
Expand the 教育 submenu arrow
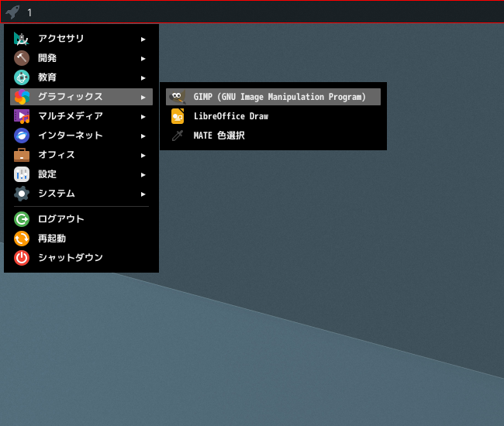143,78
